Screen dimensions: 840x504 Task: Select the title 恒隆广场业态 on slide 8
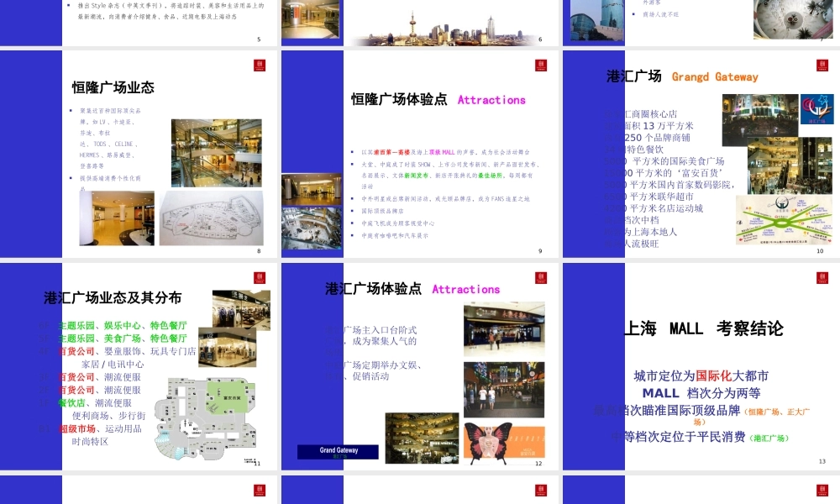pos(113,88)
